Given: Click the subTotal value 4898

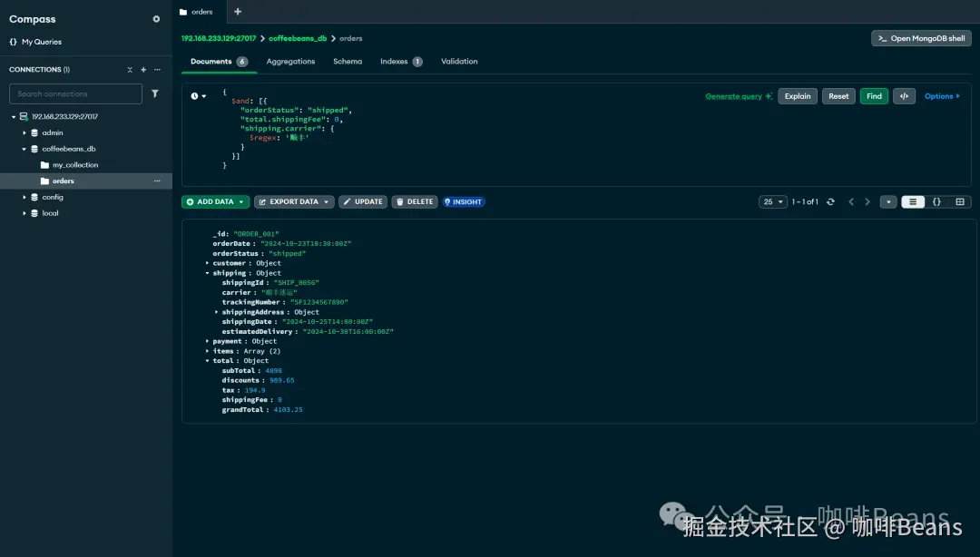Looking at the screenshot, I should coord(274,371).
